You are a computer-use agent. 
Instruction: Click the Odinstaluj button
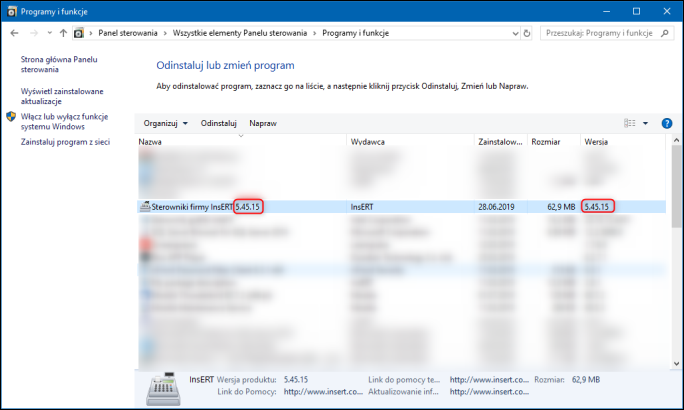219,123
